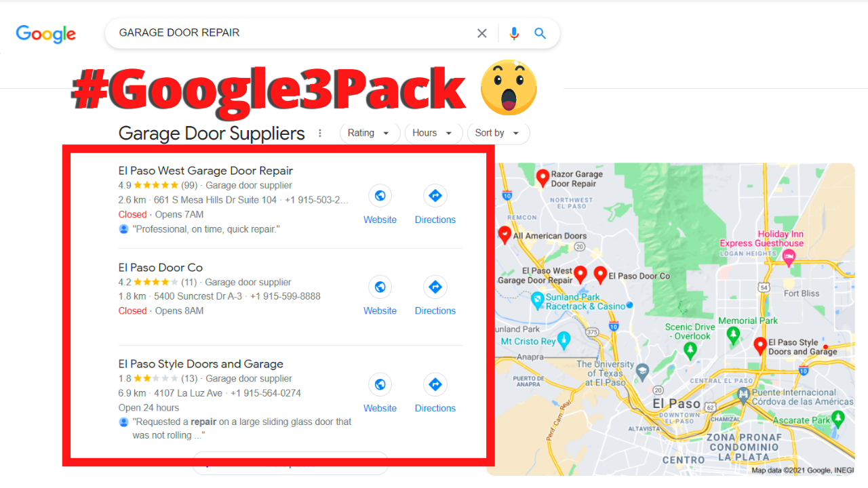The image size is (868, 488).
Task: Open the El Paso West Garage Door Repair listing title
Action: click(x=205, y=171)
